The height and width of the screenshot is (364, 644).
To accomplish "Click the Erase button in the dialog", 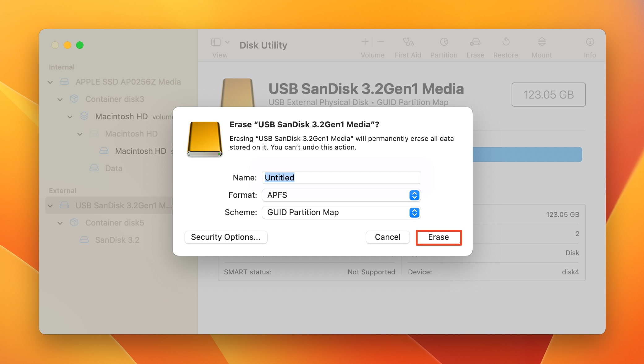I will click(x=439, y=237).
